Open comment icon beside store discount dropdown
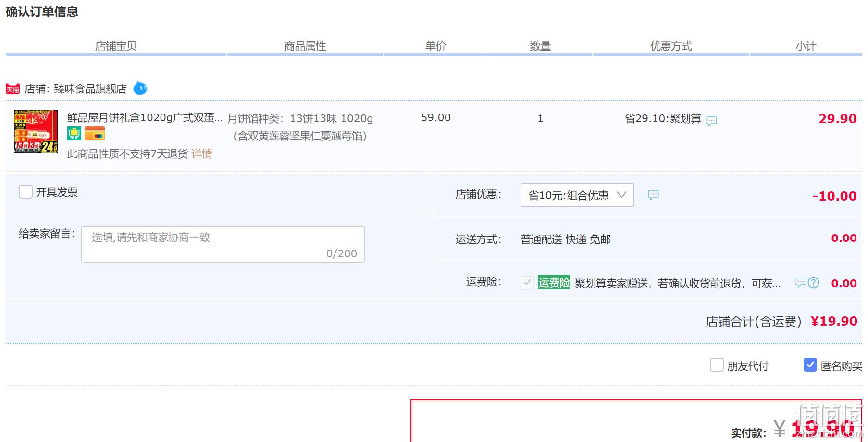 (653, 195)
